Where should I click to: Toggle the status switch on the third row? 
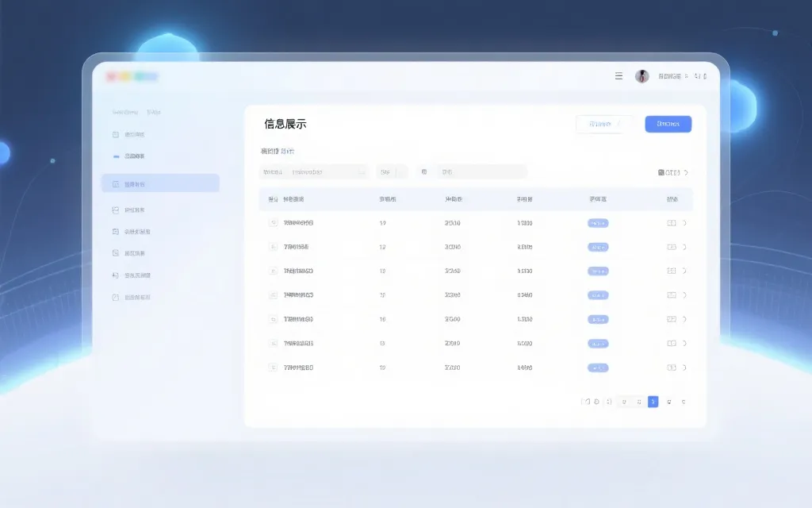coord(596,271)
